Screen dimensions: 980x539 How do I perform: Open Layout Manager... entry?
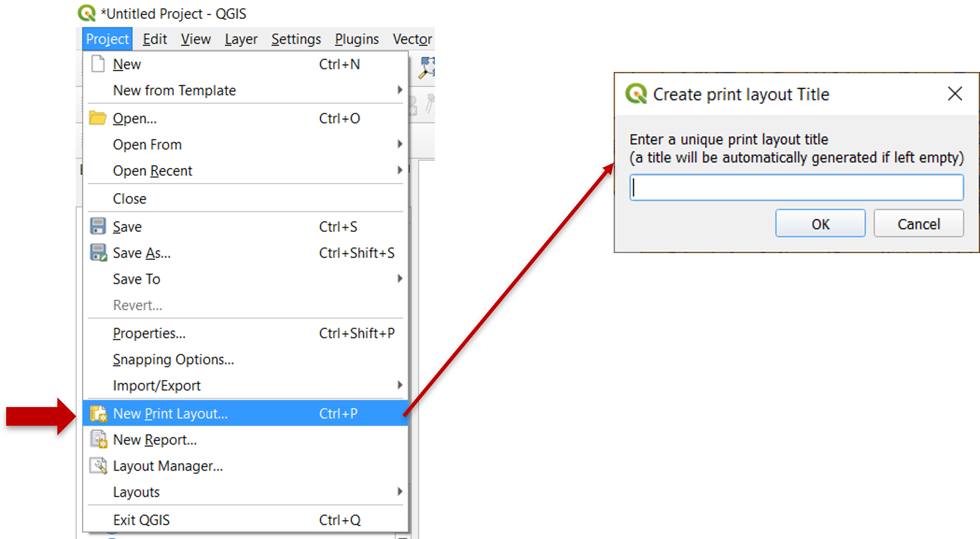coord(245,466)
